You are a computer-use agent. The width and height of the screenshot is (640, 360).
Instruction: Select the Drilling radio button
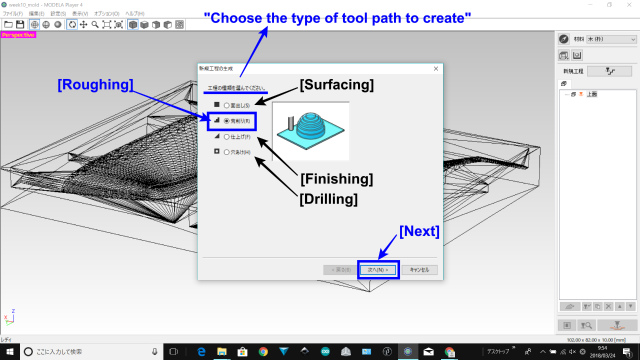coord(227,152)
